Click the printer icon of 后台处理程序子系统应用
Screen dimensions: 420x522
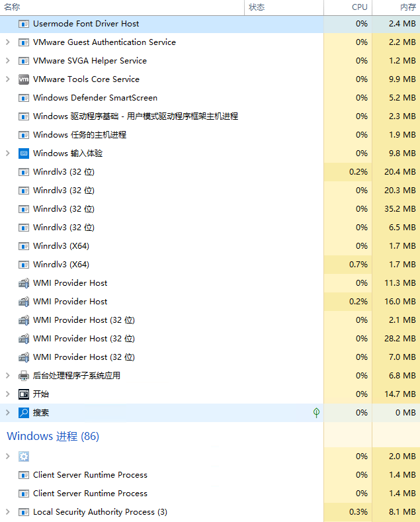point(24,376)
